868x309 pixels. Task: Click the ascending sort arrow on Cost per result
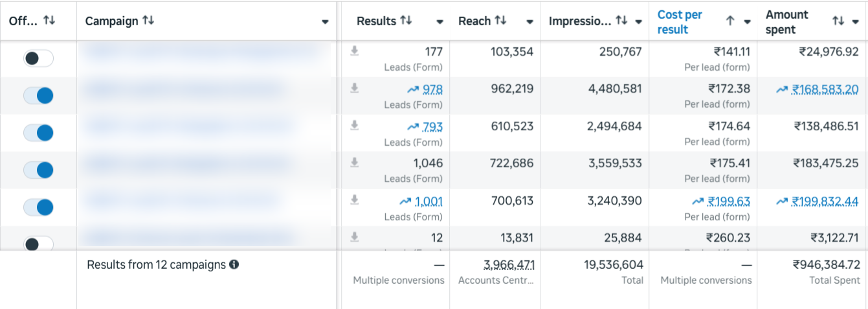click(x=730, y=21)
